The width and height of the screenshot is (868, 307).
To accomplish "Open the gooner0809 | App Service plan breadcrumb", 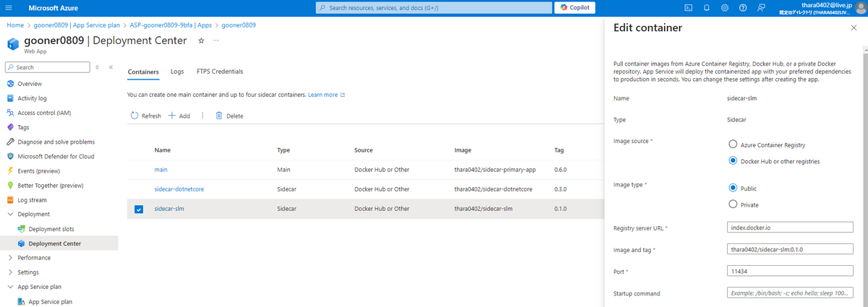I will (77, 25).
